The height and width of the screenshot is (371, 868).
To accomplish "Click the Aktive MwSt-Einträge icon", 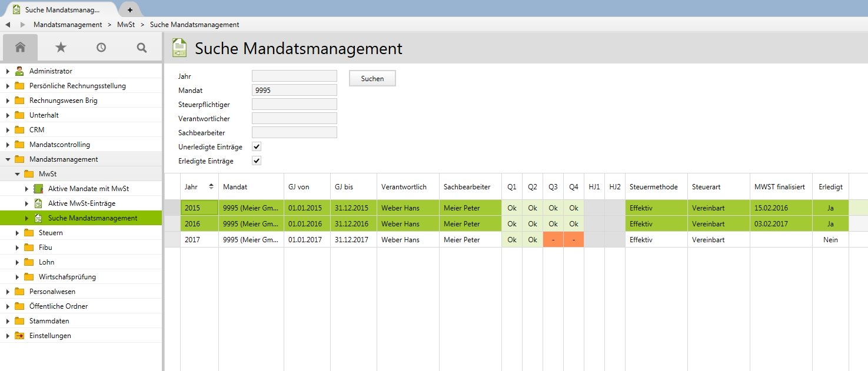I will [38, 203].
